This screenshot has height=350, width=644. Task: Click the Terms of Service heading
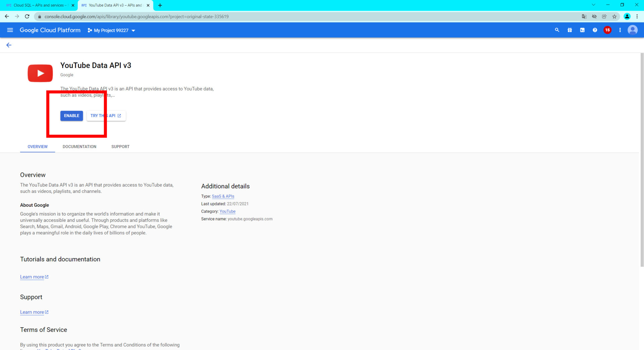tap(44, 330)
